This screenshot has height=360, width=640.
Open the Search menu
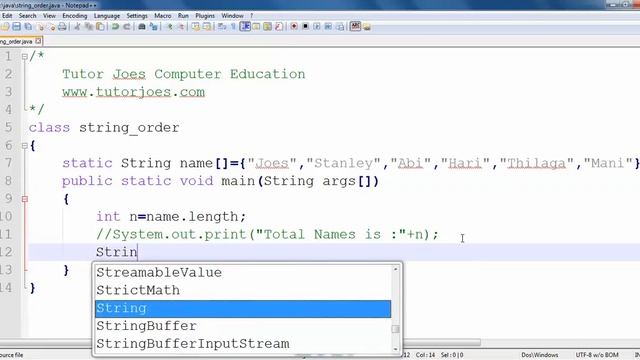27,16
